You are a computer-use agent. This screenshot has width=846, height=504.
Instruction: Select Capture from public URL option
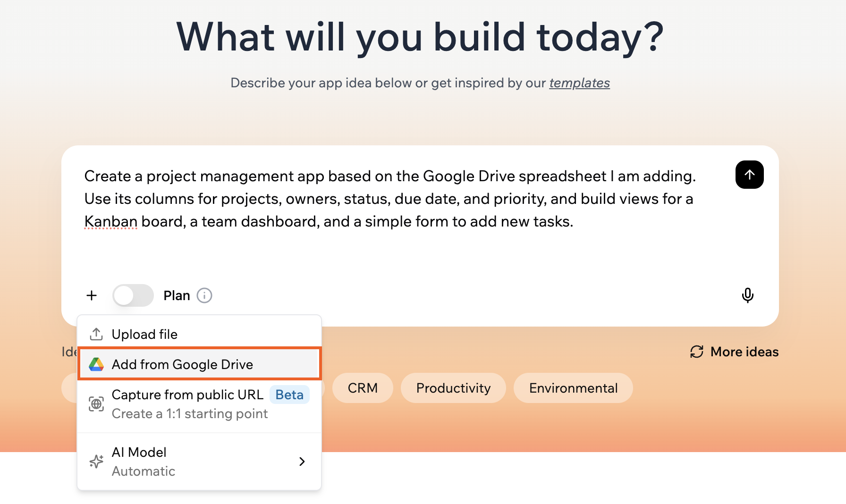[x=199, y=404]
